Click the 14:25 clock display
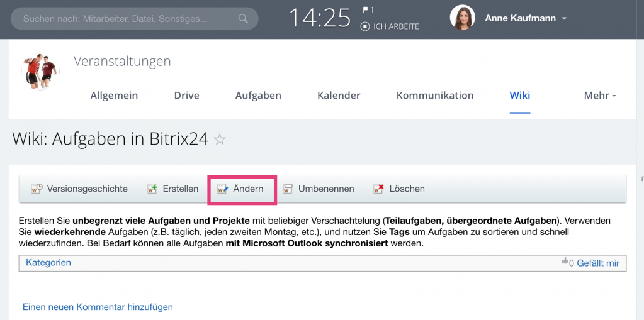The height and width of the screenshot is (320, 644). click(320, 18)
